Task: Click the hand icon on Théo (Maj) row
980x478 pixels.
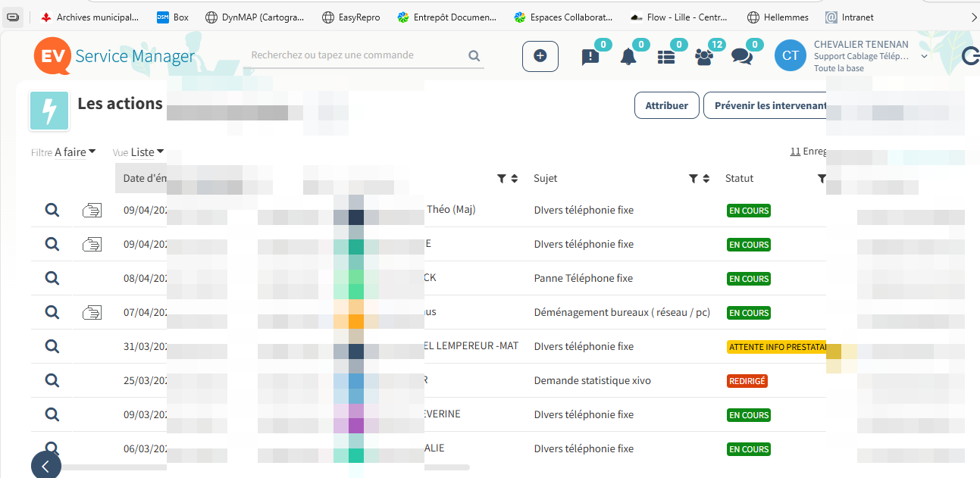Action: pyautogui.click(x=92, y=210)
